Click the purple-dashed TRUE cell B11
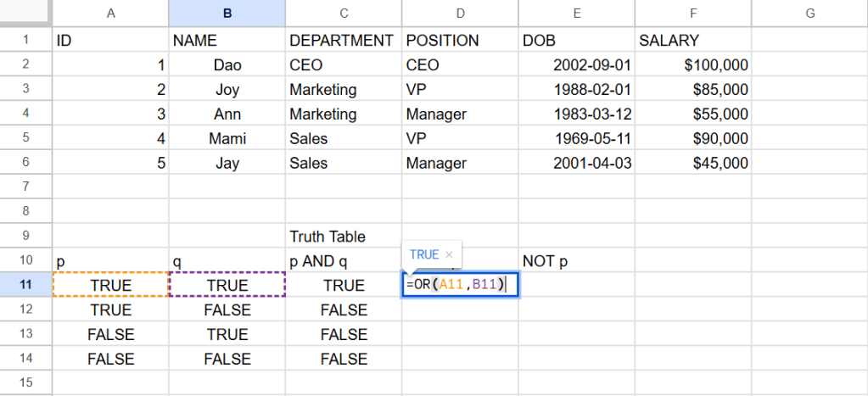This screenshot has height=396, width=868. 227,285
